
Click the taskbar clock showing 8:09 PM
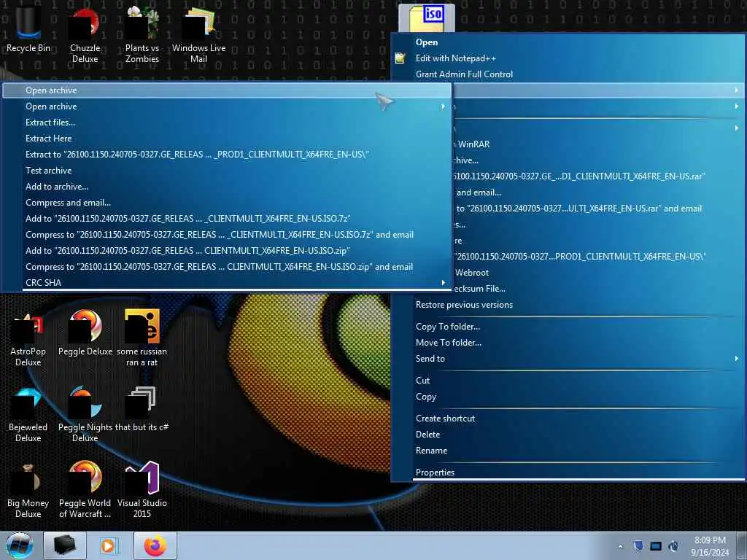point(710,546)
